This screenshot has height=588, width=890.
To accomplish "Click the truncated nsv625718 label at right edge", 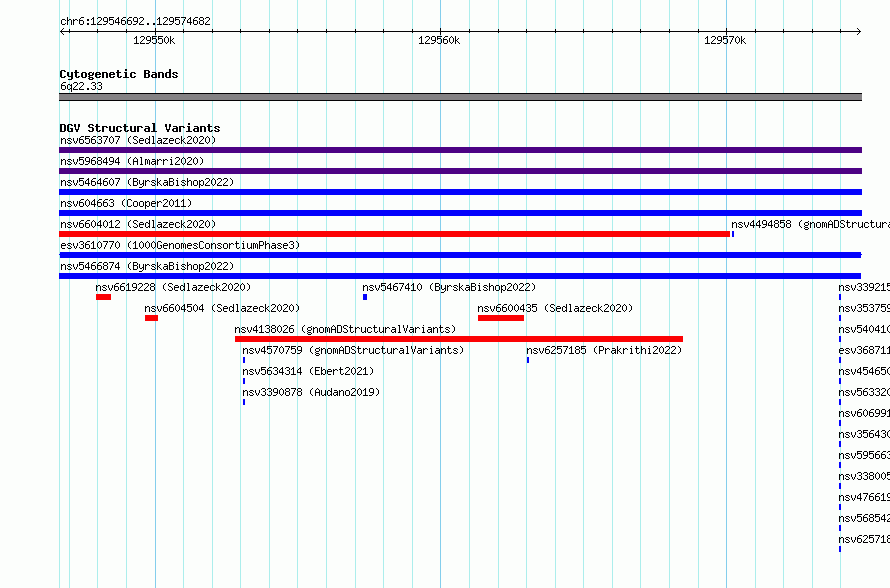I will click(864, 539).
